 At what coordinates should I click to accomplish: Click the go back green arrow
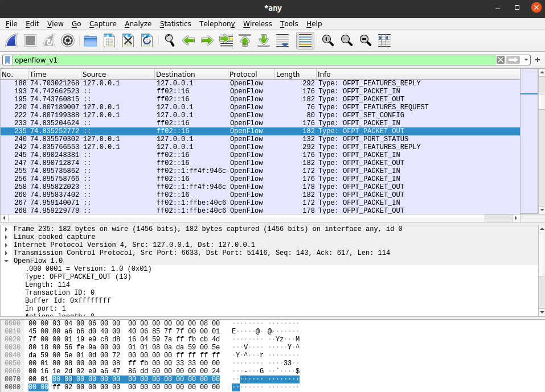point(189,40)
